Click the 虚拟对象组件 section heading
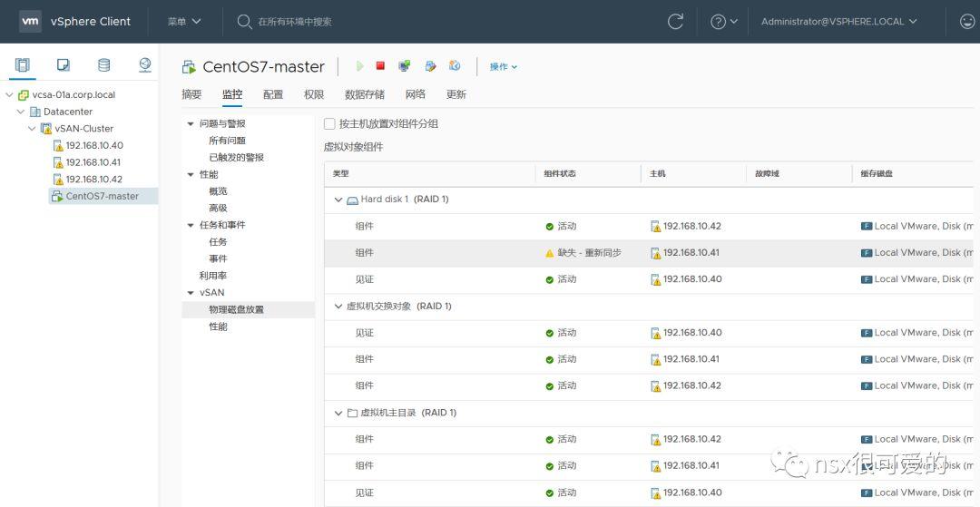 353,147
